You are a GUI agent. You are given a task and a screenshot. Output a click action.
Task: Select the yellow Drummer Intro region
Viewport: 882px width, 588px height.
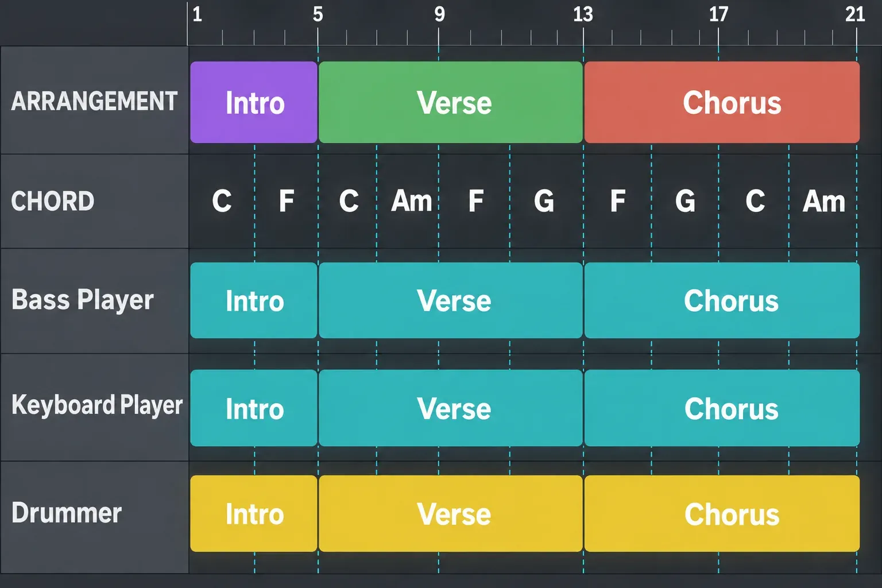point(254,513)
